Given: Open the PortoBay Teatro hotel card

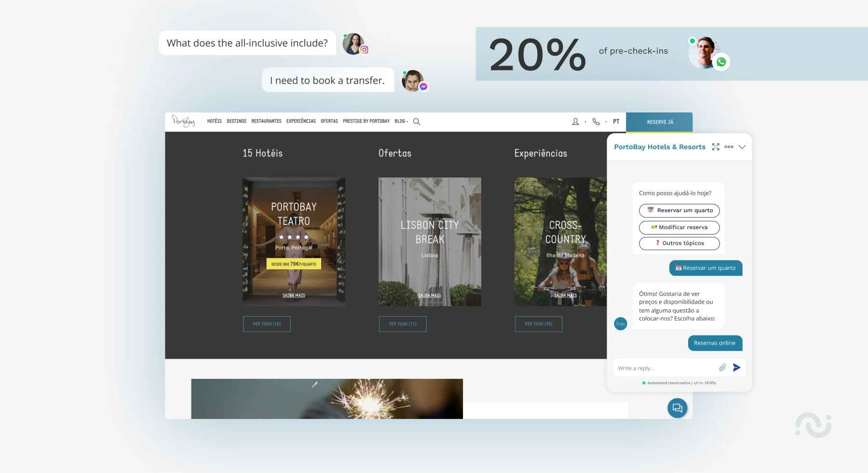Looking at the screenshot, I should point(294,241).
